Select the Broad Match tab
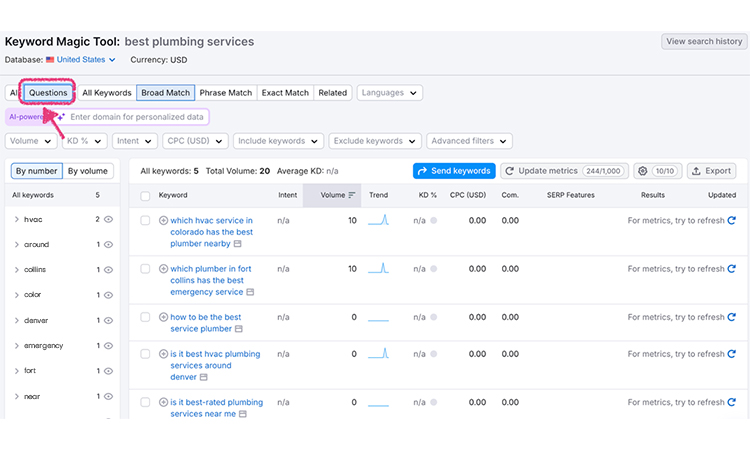 tap(165, 93)
